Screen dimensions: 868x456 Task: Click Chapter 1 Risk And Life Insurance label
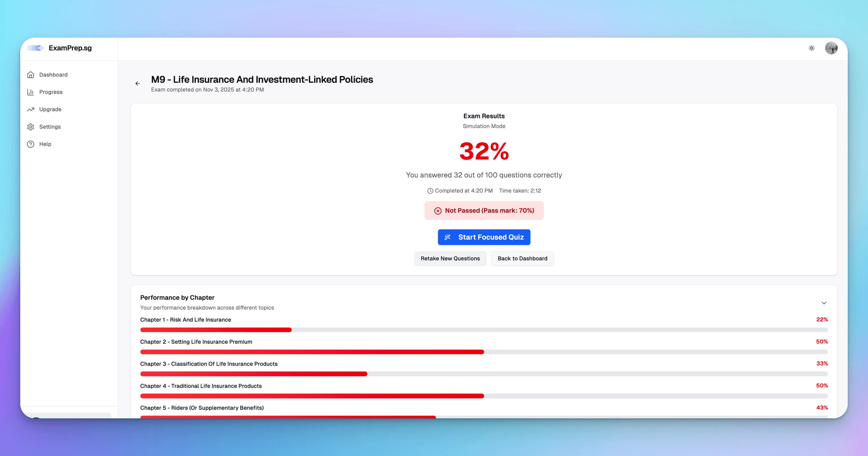pos(186,320)
